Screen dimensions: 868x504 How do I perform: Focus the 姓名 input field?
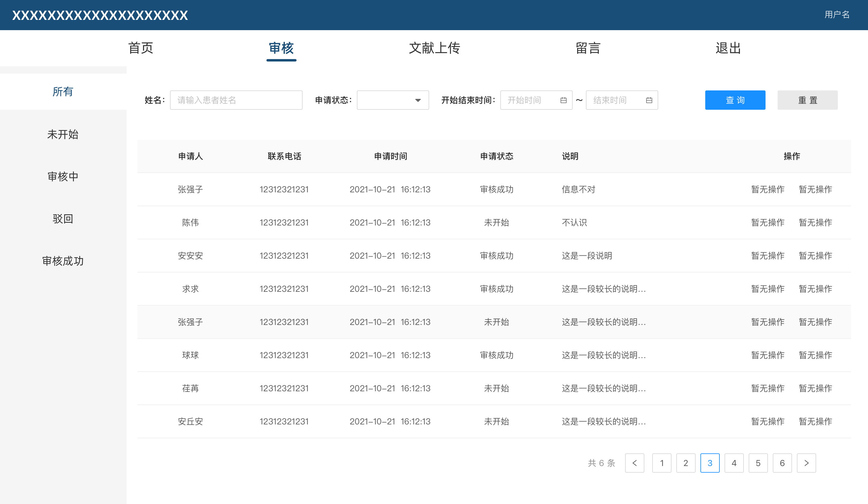tap(236, 100)
